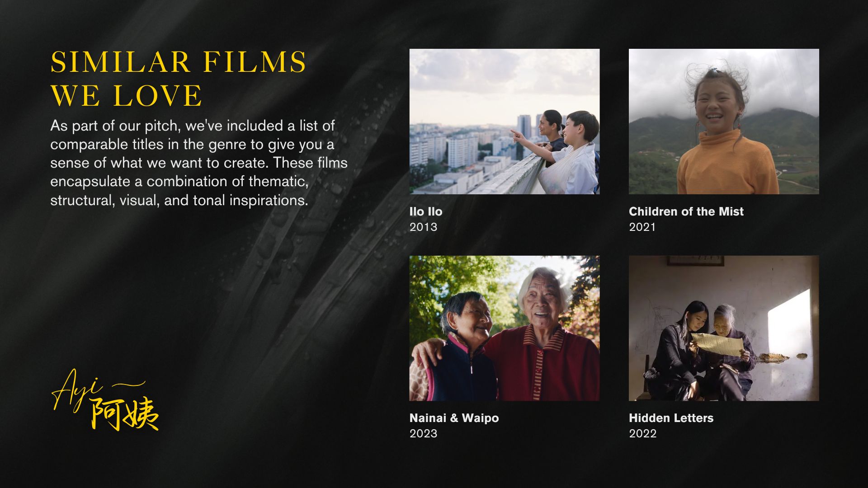Select the Children of the Mist image
Screen dimensions: 868x488
pyautogui.click(x=724, y=122)
